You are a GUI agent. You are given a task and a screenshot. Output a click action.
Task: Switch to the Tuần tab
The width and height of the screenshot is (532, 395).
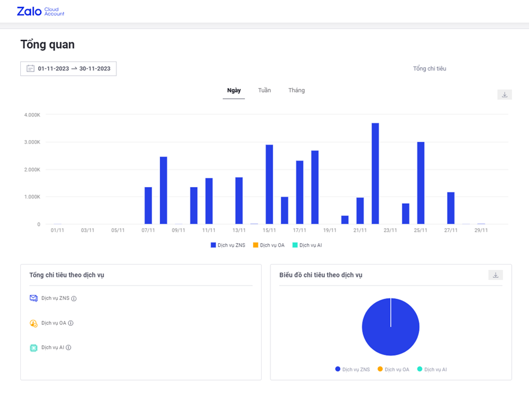click(x=264, y=90)
